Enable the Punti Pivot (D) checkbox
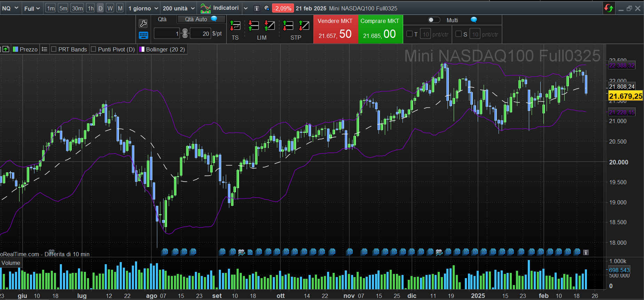This screenshot has width=644, height=300. tap(94, 49)
